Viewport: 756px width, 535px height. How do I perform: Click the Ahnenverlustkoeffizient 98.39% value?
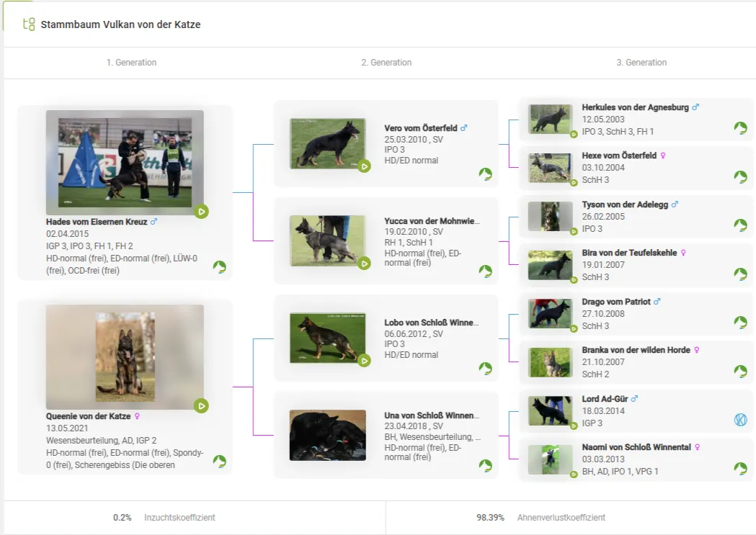pos(490,518)
